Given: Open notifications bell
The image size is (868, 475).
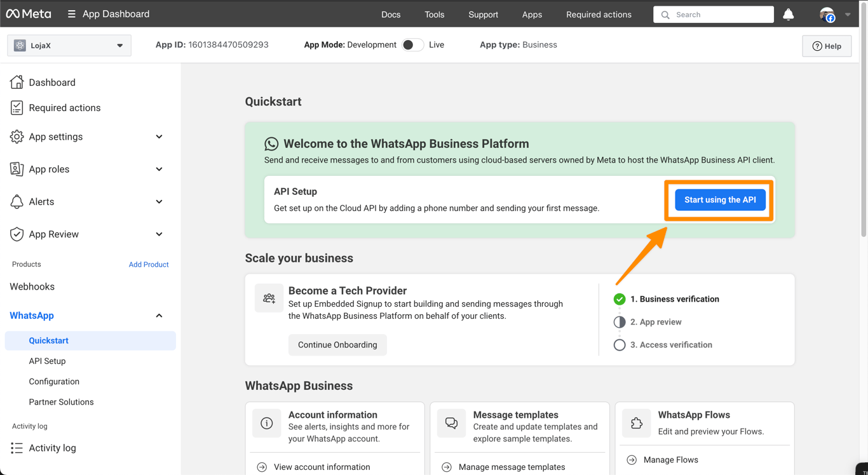Looking at the screenshot, I should 788,14.
